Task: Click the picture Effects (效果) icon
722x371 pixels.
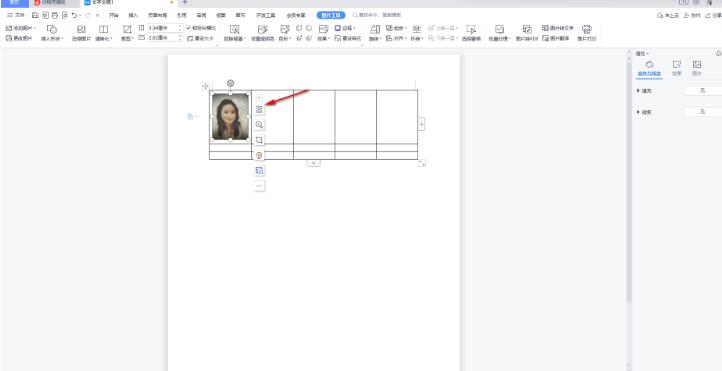Action: [323, 29]
